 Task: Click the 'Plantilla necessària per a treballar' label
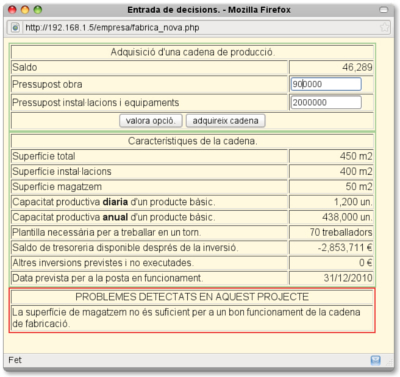107,232
